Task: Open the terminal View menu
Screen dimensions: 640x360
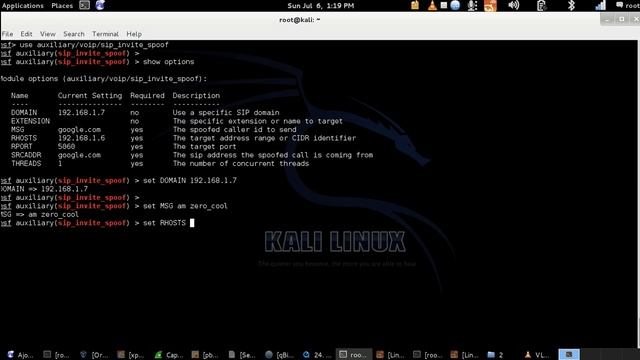Action: pyautogui.click(x=48, y=34)
